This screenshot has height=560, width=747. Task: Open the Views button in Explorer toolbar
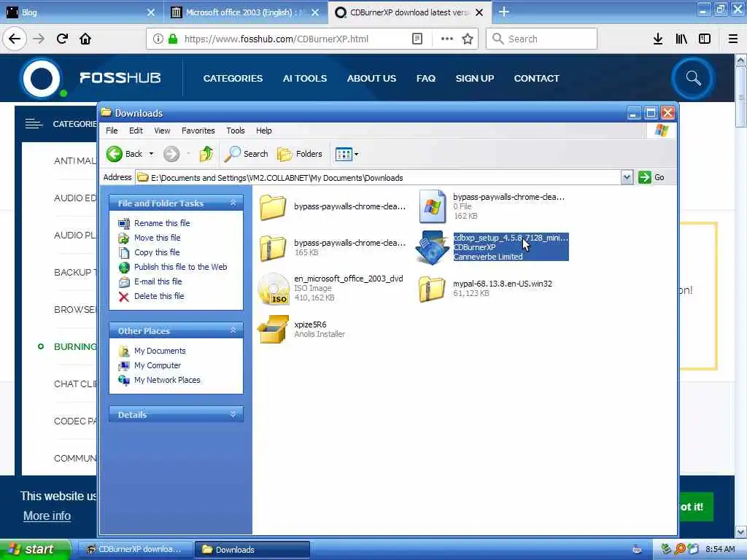[x=344, y=154]
